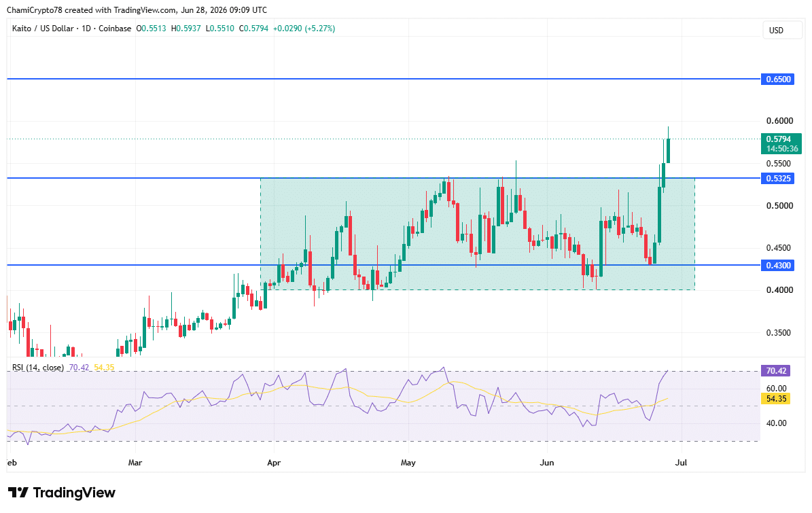Click the Open value O0.5513
Viewport: 812px width, 513px height.
pyautogui.click(x=152, y=29)
